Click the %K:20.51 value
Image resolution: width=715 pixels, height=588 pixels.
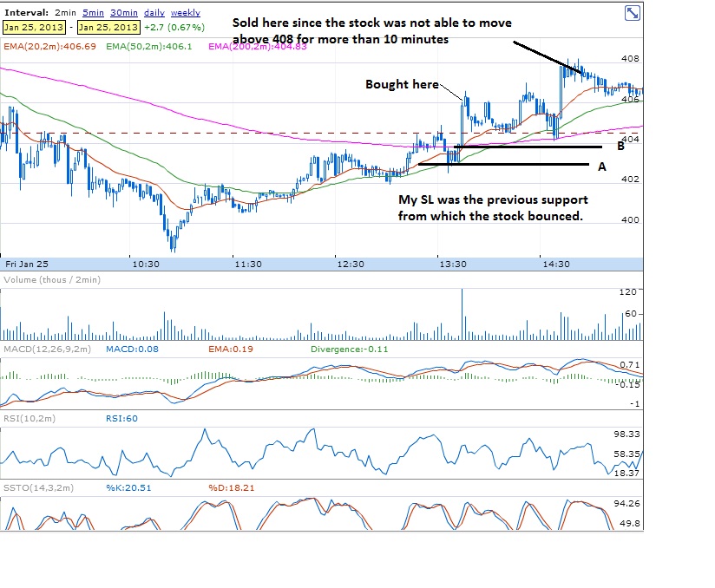128,487
